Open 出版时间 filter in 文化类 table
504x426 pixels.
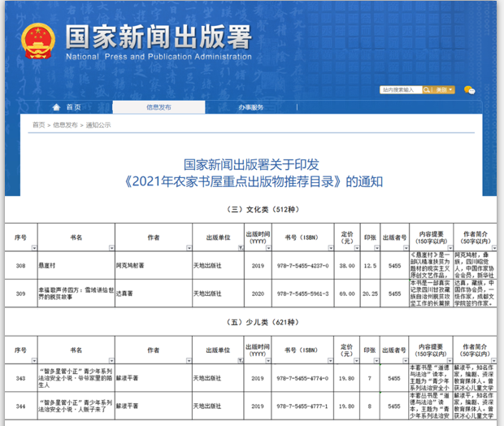pos(268,248)
